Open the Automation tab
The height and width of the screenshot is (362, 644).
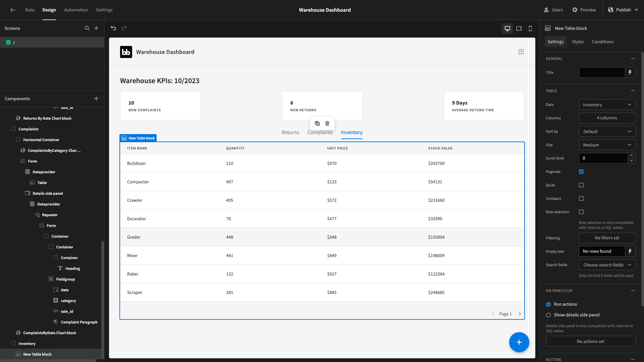(76, 10)
